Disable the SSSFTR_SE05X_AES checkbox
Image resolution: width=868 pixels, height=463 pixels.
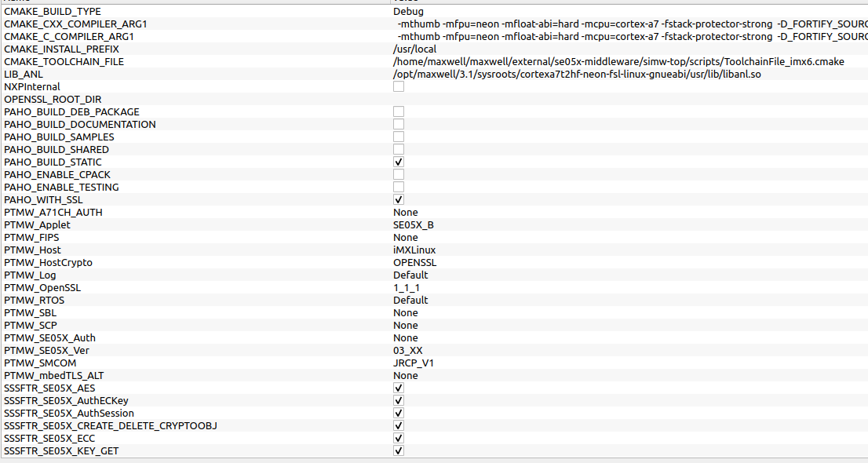pos(398,387)
